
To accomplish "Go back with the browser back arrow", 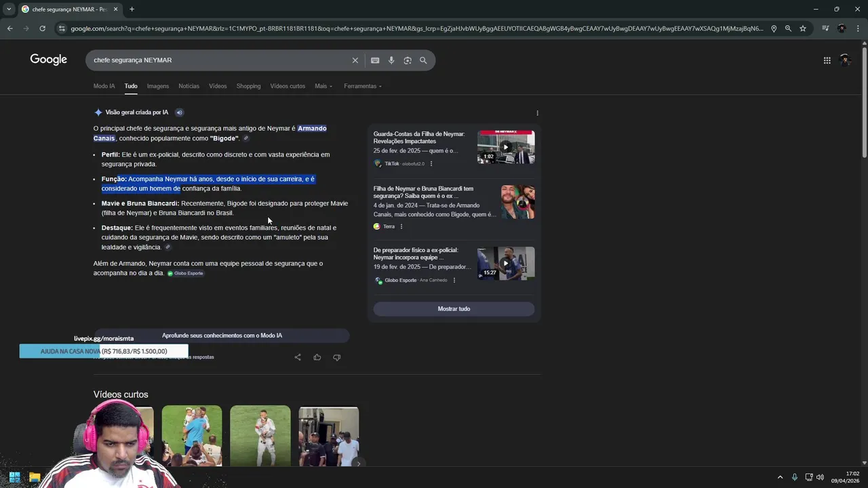I will [x=9, y=28].
